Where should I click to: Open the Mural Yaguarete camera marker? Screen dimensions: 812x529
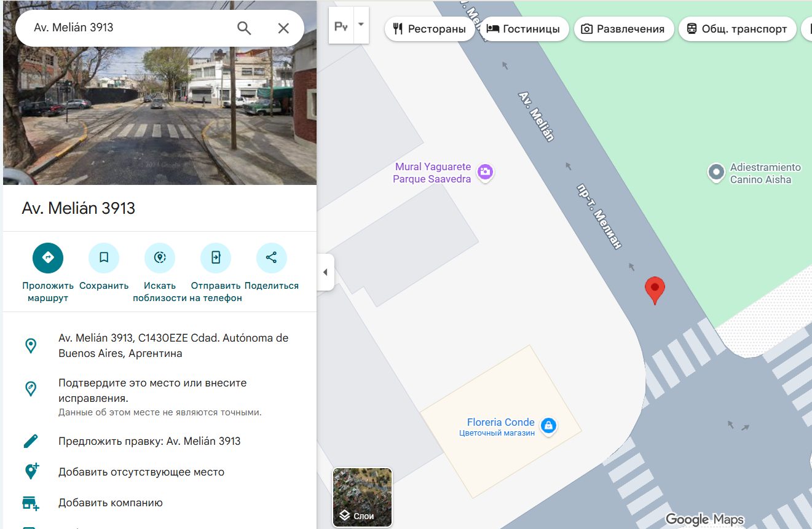pos(486,172)
